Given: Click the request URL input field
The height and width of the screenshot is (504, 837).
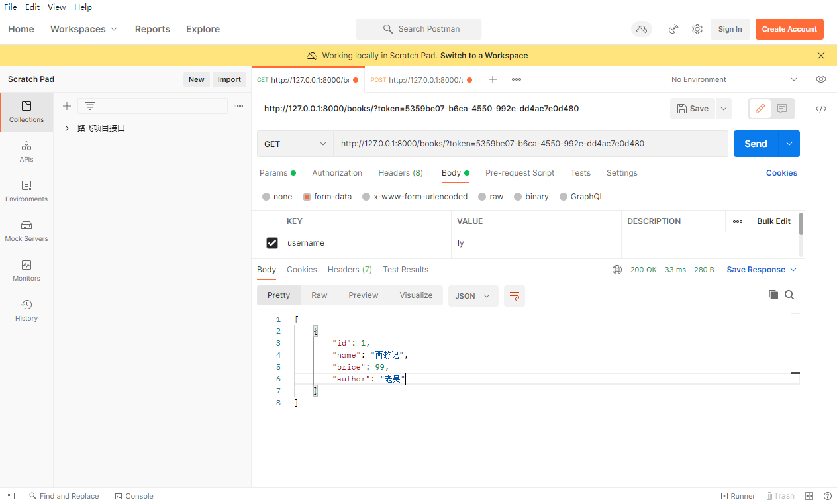Looking at the screenshot, I should (x=530, y=144).
